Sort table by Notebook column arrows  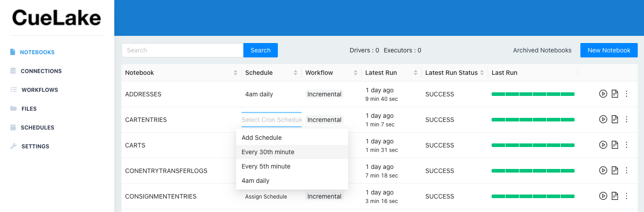[236, 73]
